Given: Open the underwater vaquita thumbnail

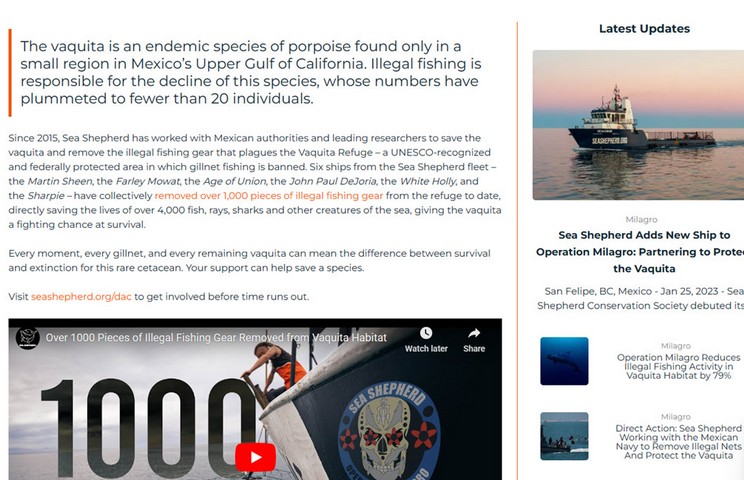Looking at the screenshot, I should (564, 361).
